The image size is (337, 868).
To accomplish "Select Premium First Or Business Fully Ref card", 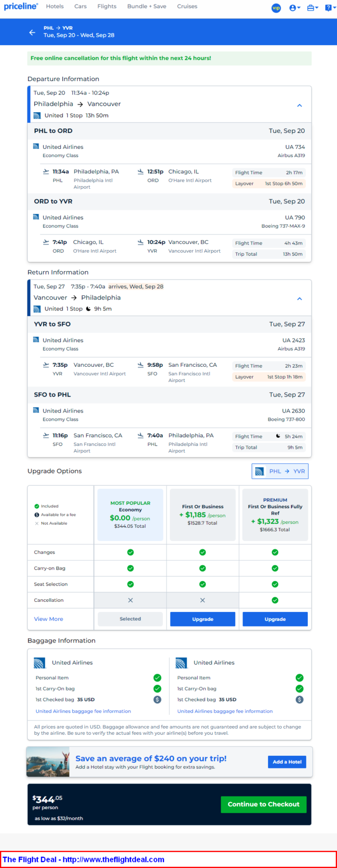I will (x=275, y=515).
